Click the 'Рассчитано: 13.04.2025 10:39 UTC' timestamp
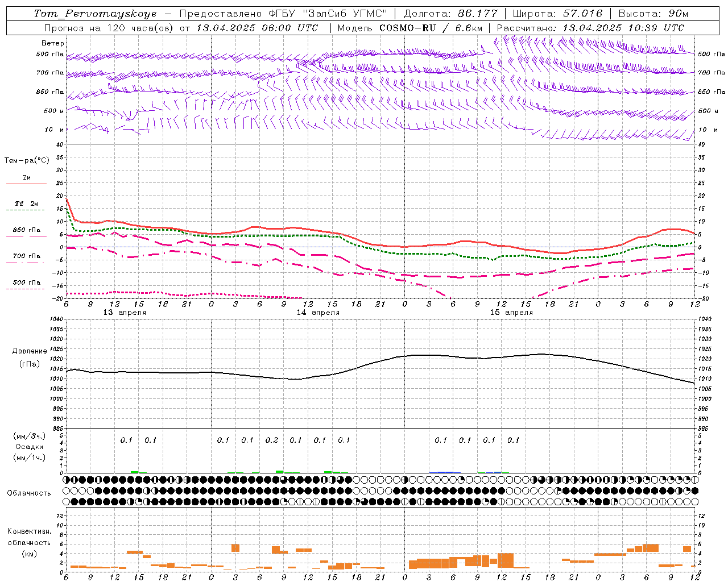 pyautogui.click(x=590, y=28)
